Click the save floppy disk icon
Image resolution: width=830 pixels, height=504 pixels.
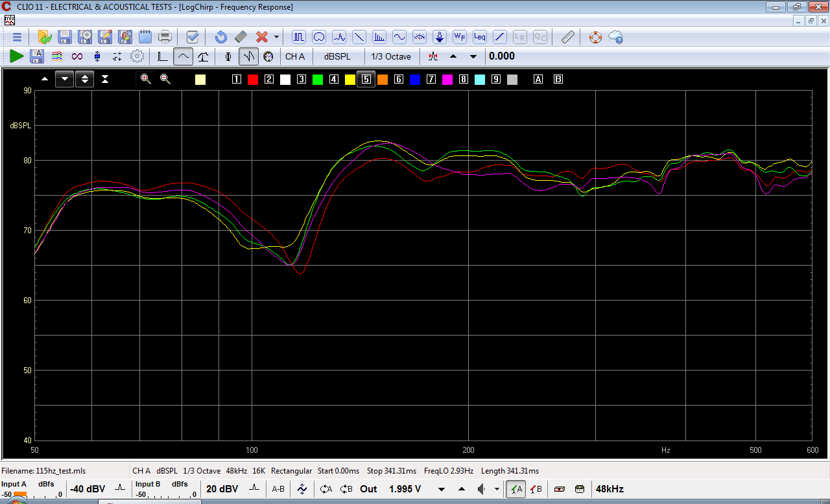click(x=65, y=37)
